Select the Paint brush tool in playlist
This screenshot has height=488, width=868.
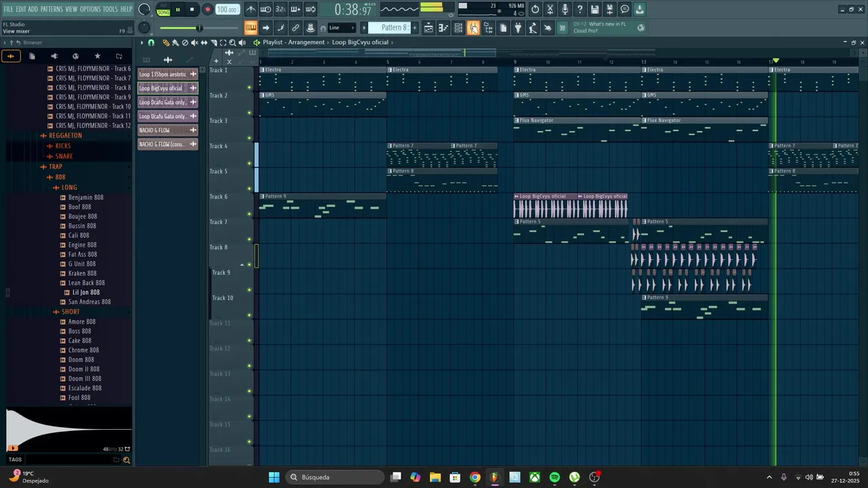coord(175,42)
